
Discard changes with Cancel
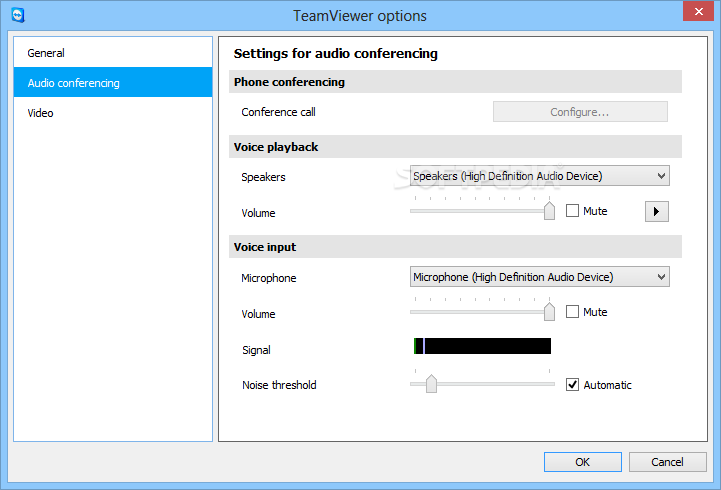coord(667,462)
